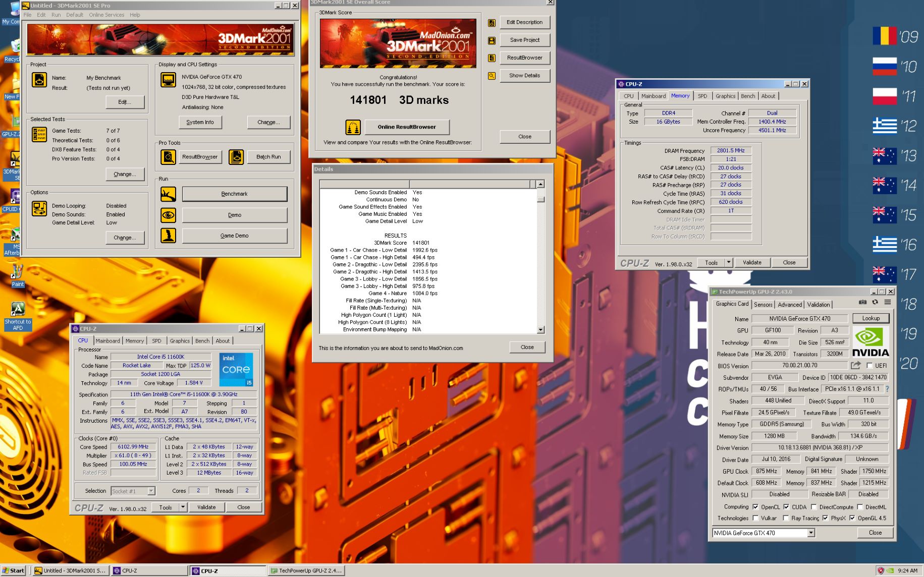Click the GPU-Z Name field value
The width and height of the screenshot is (924, 577).
[x=799, y=318]
